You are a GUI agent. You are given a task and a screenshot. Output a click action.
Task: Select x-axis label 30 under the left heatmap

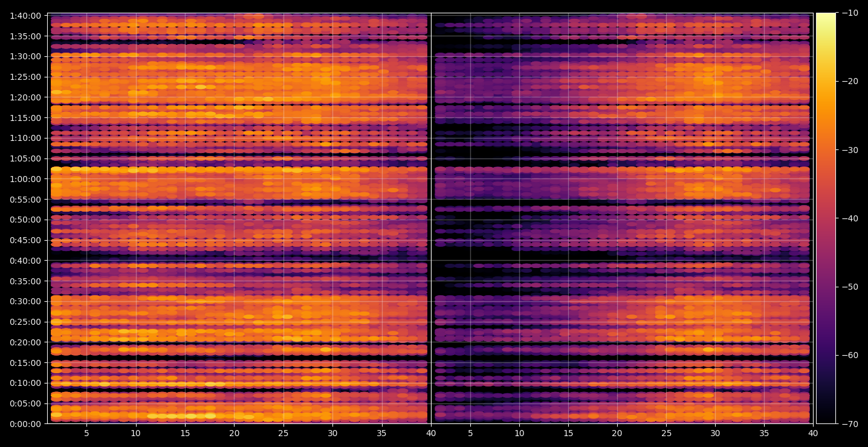pos(332,434)
